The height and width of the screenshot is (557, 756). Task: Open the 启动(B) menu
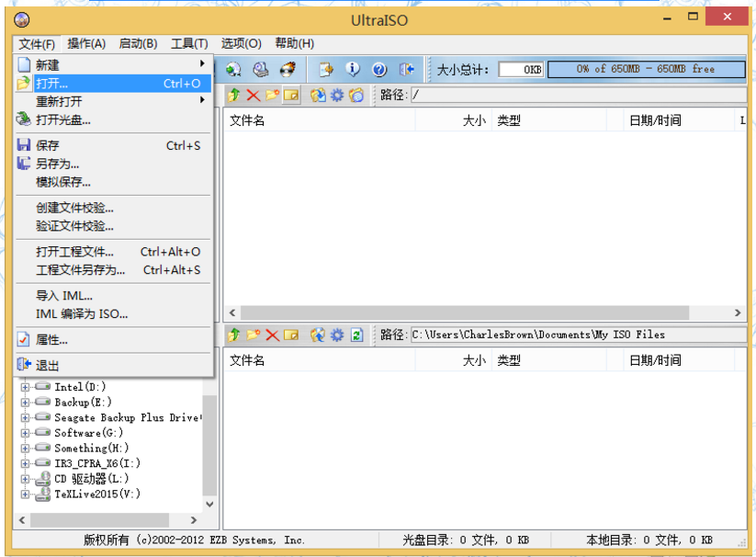click(x=138, y=44)
